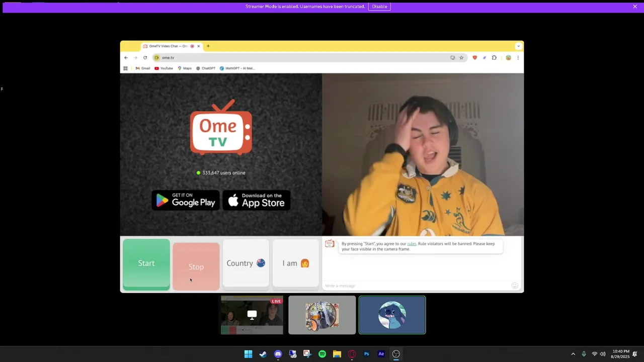
Task: Close the OmeTV Video Chat browser tab
Action: [x=199, y=46]
